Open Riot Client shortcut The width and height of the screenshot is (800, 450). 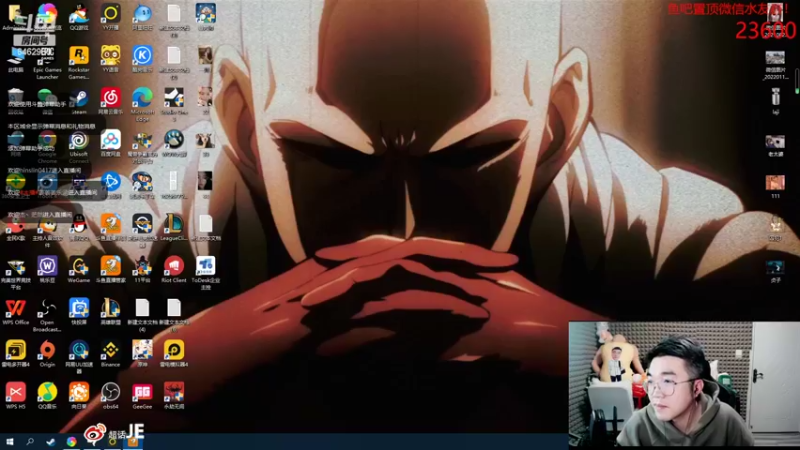point(174,269)
